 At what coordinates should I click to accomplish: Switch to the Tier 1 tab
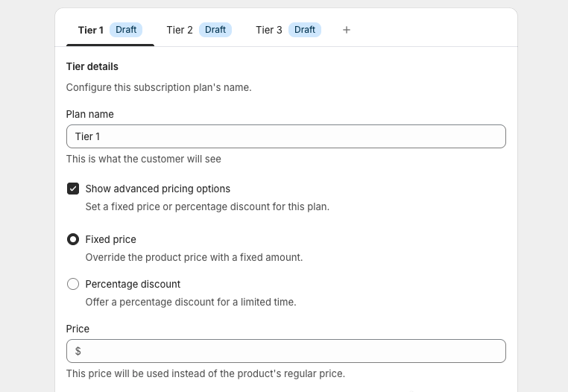(90, 30)
